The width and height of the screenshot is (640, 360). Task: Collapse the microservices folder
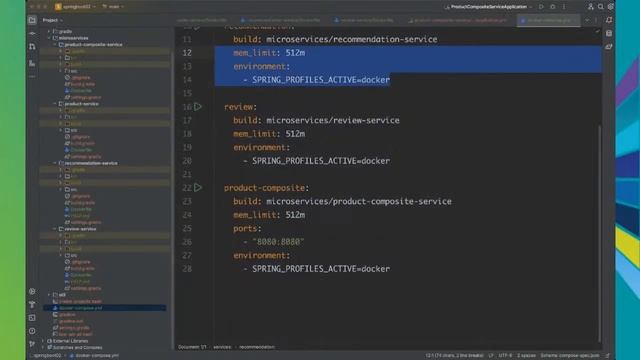coord(49,38)
